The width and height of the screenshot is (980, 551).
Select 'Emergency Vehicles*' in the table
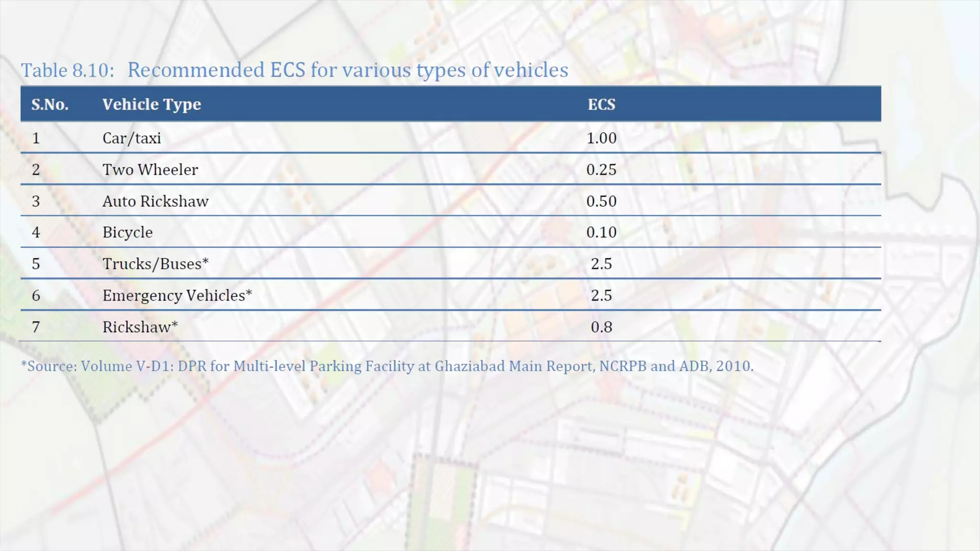point(177,296)
